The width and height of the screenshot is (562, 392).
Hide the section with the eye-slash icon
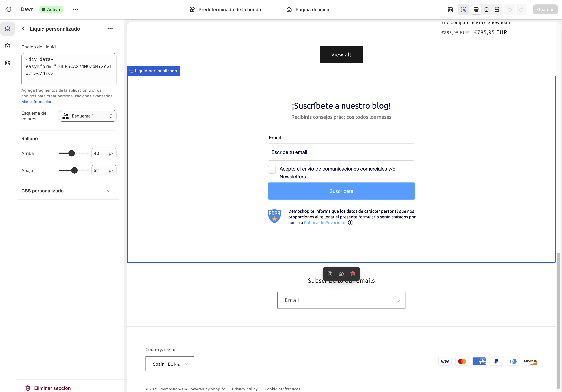(x=341, y=274)
